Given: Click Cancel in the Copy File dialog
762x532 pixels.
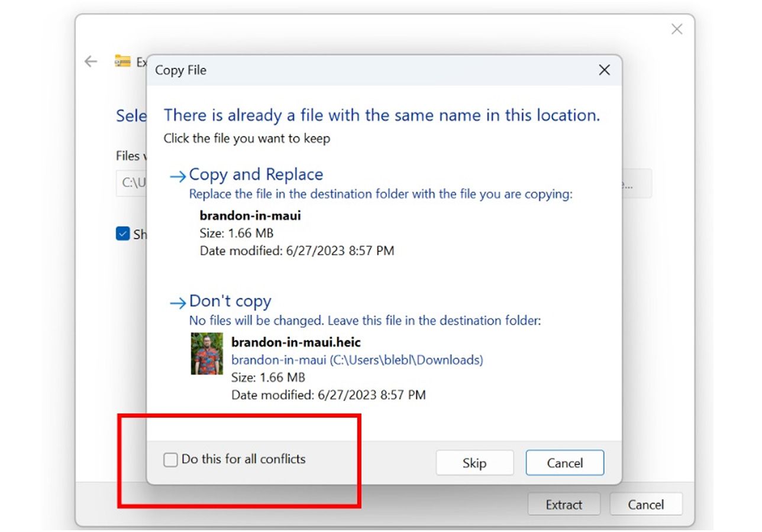Looking at the screenshot, I should (x=564, y=463).
